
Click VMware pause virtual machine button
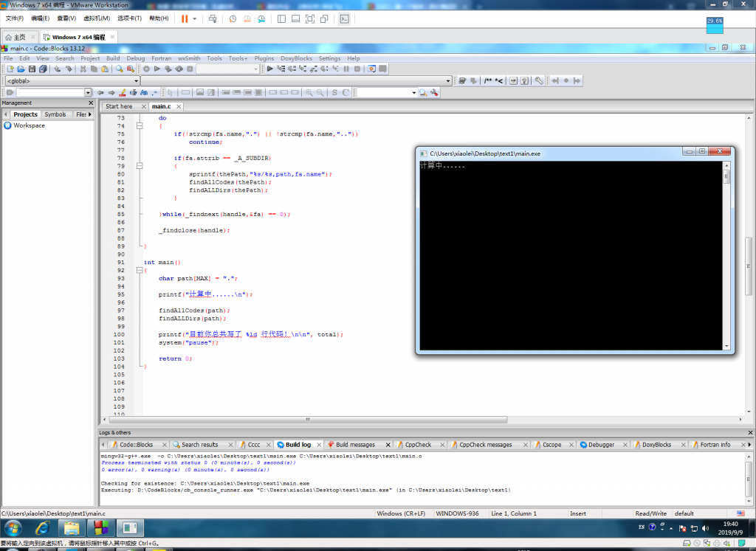coord(185,18)
